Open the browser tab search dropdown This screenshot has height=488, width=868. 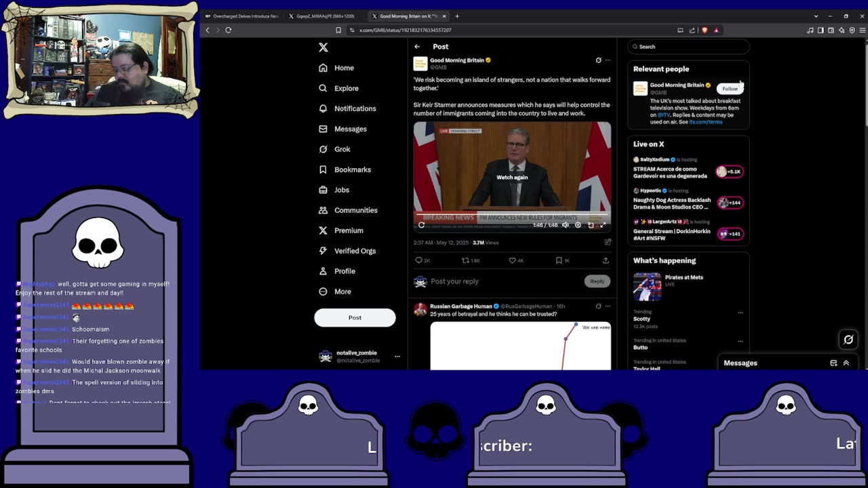tap(816, 16)
